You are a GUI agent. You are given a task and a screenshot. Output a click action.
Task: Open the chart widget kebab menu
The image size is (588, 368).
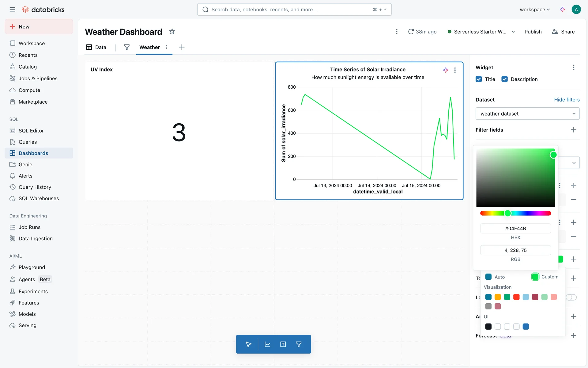(x=455, y=70)
